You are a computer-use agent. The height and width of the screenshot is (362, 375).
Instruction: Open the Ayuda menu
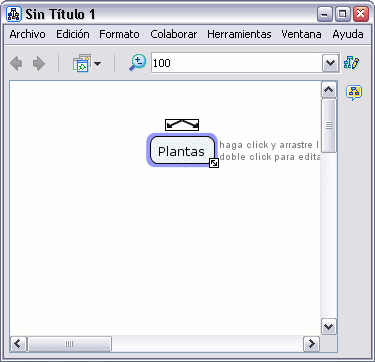click(x=348, y=34)
